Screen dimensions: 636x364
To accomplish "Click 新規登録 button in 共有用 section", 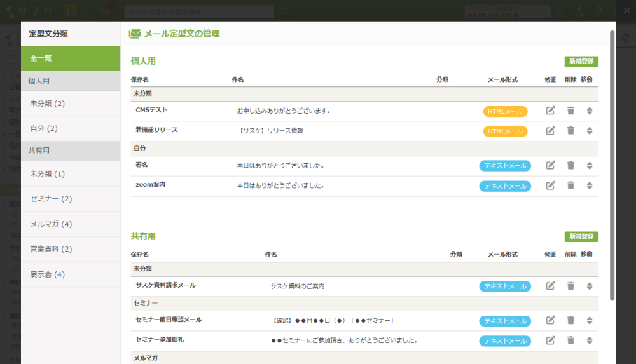I will [x=581, y=236].
